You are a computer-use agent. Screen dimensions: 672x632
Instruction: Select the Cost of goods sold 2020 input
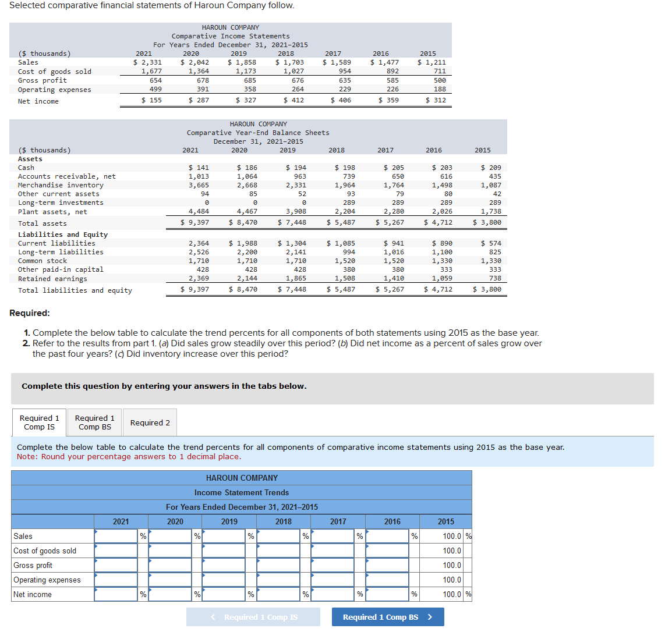[170, 551]
